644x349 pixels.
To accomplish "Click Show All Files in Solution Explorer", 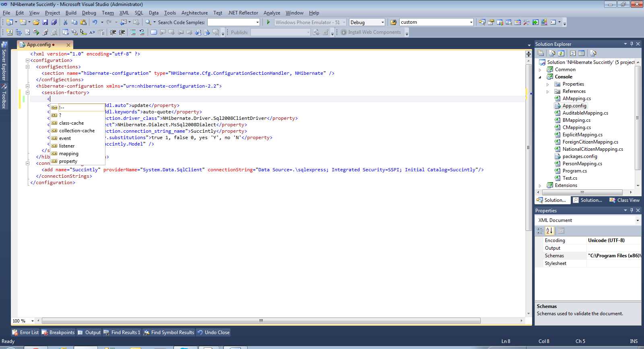I will [552, 53].
